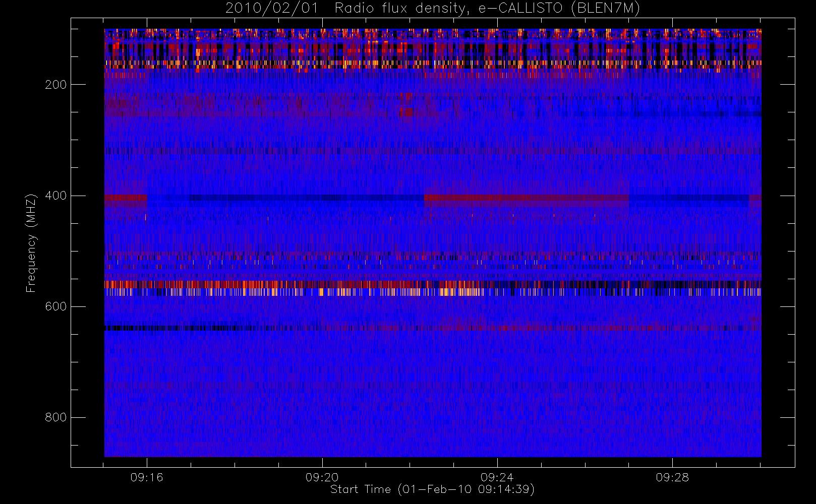816x504 pixels.
Task: Click the 200 frequency tick label
Action: [56, 85]
